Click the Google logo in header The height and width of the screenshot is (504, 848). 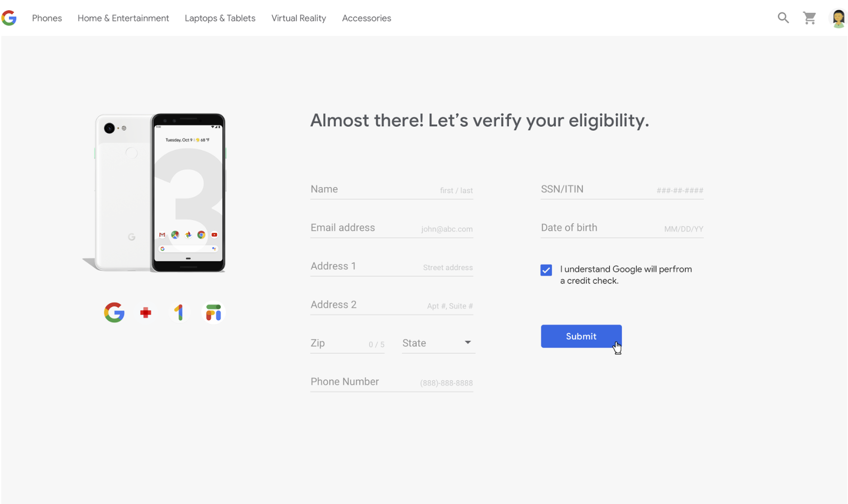click(9, 18)
